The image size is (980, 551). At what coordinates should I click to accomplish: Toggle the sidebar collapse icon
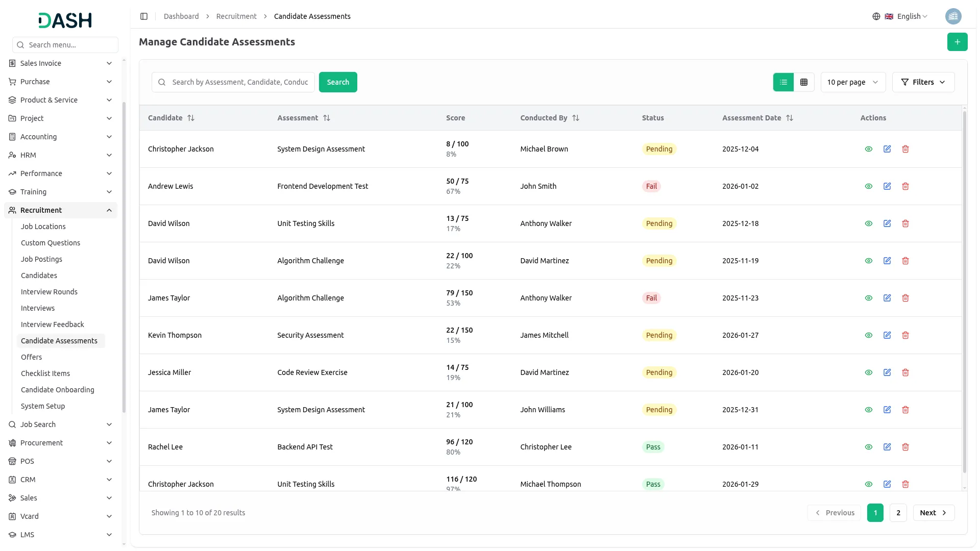[144, 16]
